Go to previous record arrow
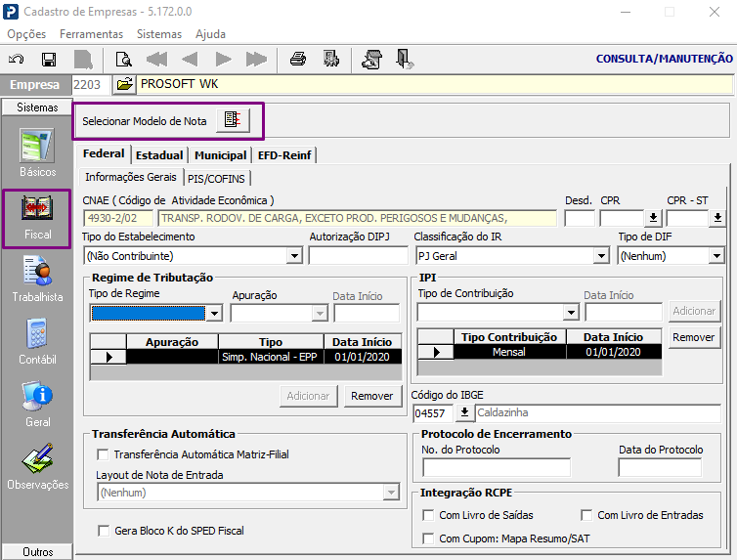Image resolution: width=737 pixels, height=560 pixels. tap(190, 60)
